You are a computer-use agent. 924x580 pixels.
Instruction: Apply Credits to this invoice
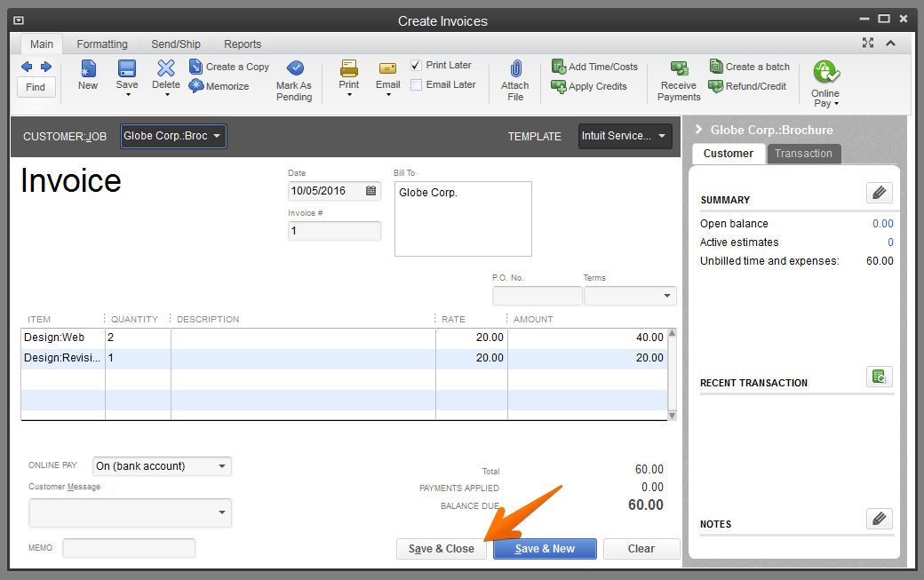[589, 86]
